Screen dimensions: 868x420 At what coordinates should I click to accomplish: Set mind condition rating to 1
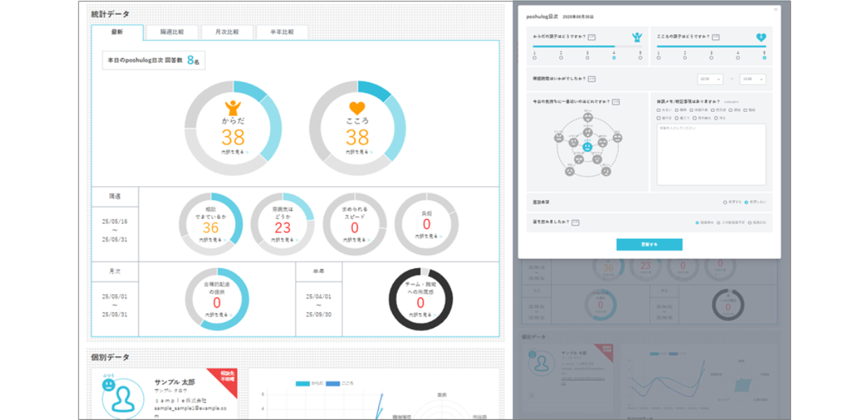[658, 57]
